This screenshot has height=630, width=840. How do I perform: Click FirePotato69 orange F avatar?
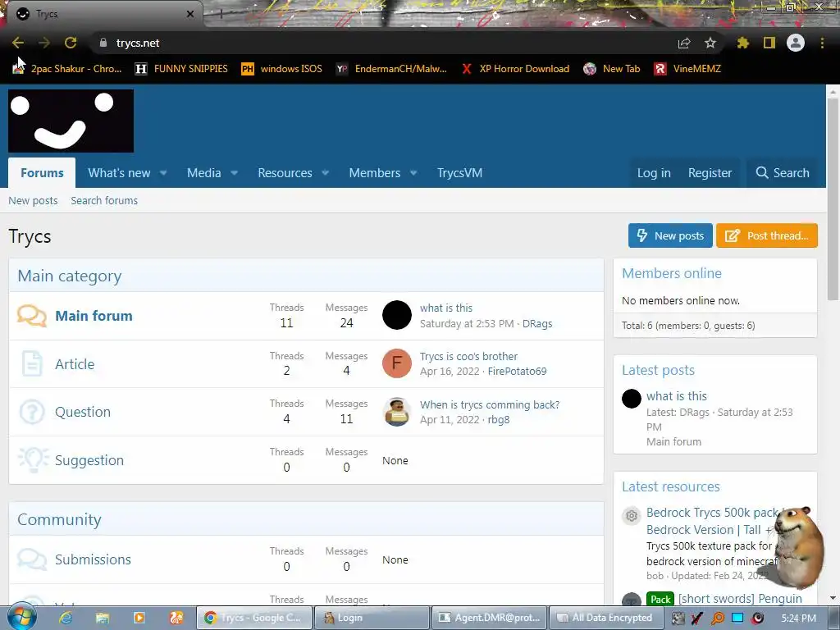[397, 363]
